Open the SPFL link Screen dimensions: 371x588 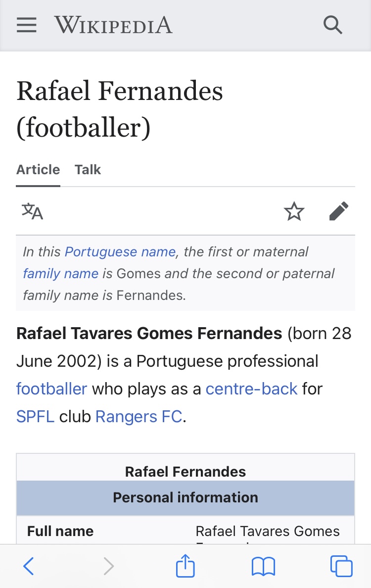[x=35, y=417]
